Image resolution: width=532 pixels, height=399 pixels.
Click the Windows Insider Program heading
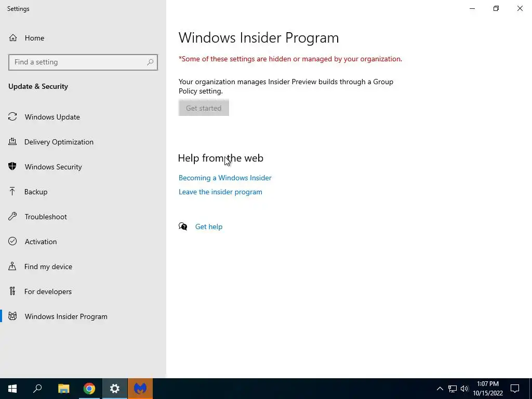coord(259,37)
